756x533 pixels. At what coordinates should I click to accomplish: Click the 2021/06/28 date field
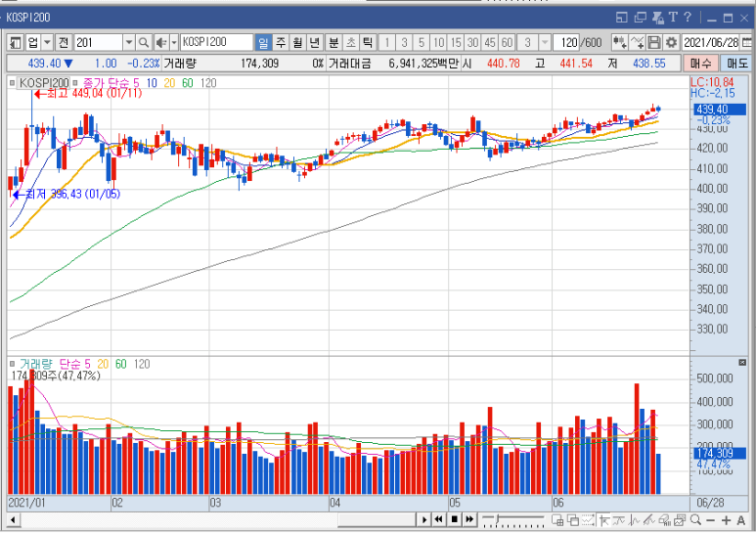(711, 43)
